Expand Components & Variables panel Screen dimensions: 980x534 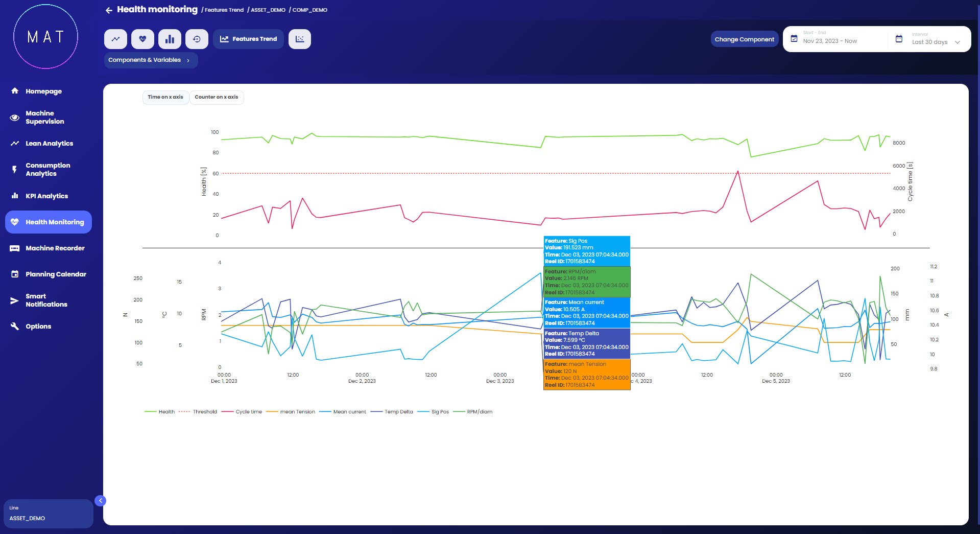pos(151,60)
